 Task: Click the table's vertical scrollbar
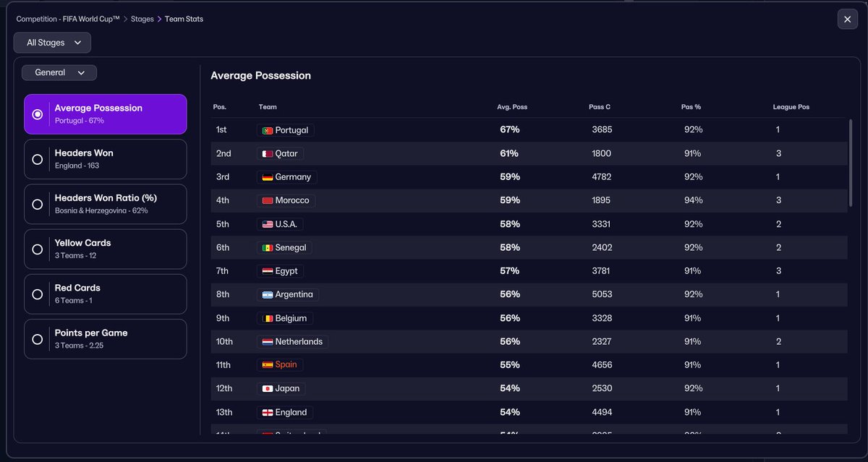pyautogui.click(x=851, y=165)
